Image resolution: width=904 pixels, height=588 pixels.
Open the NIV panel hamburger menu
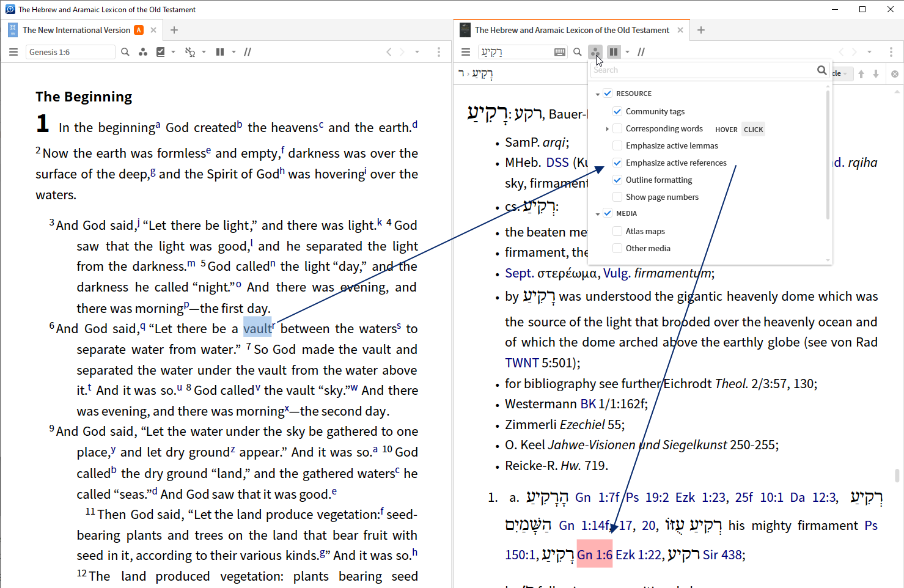click(13, 52)
